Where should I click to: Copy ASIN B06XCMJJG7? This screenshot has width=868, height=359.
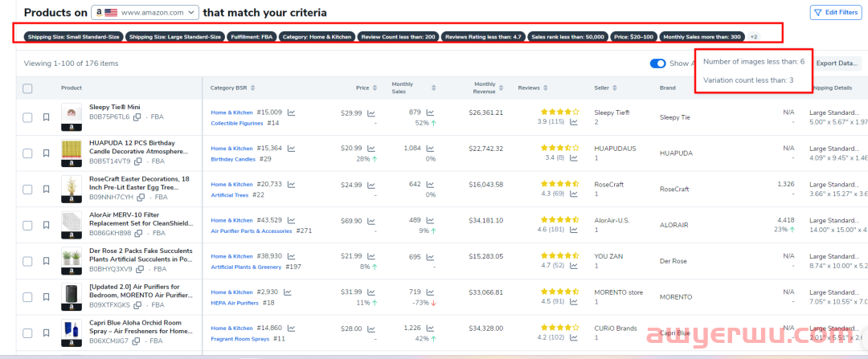pyautogui.click(x=136, y=341)
